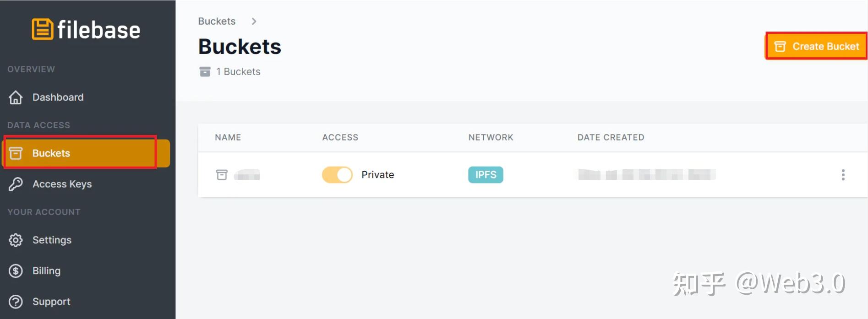Open the bucket row three-dot menu

tap(843, 175)
